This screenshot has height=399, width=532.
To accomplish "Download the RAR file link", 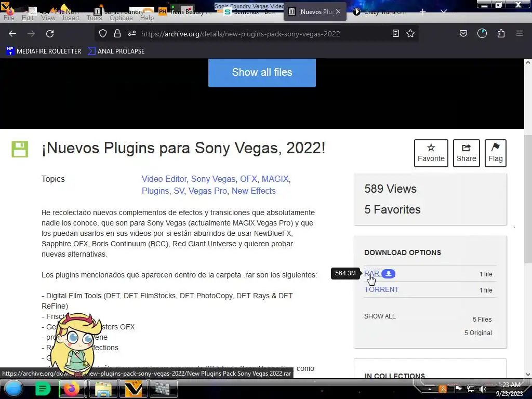I will 371,273.
